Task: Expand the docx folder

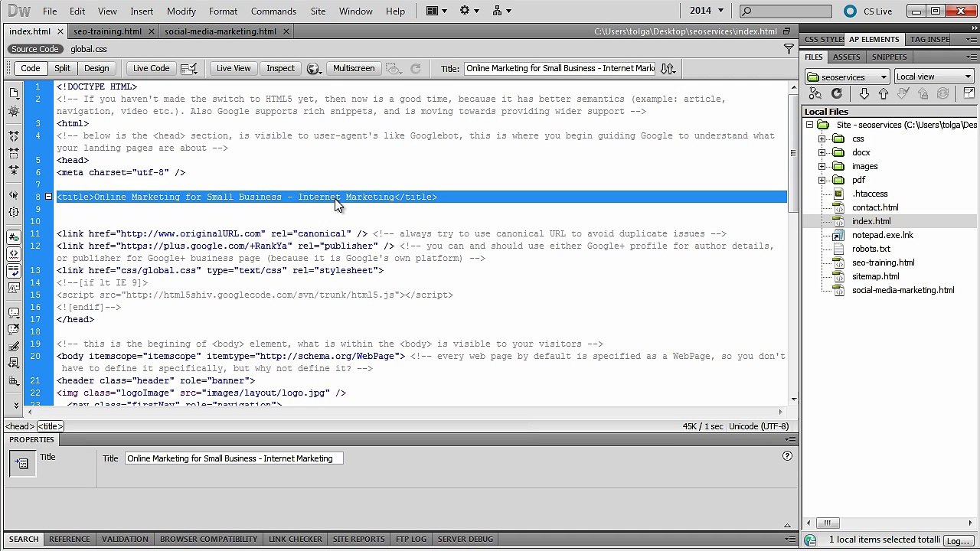Action: pyautogui.click(x=822, y=153)
